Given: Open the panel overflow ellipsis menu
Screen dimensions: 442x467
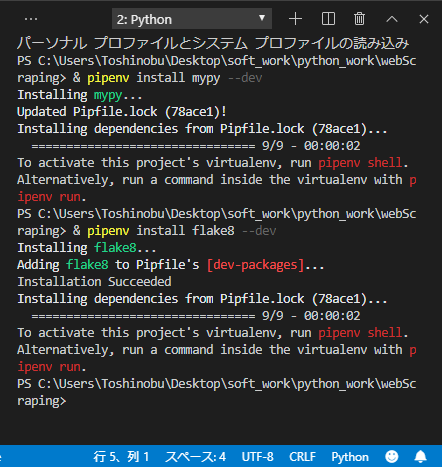Looking at the screenshot, I should tap(31, 19).
